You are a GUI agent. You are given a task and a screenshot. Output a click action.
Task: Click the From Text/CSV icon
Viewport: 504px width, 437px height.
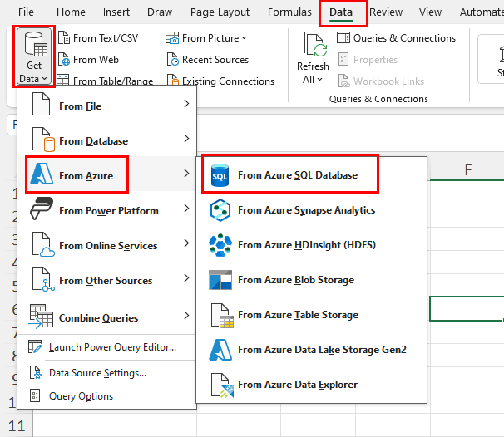64,38
